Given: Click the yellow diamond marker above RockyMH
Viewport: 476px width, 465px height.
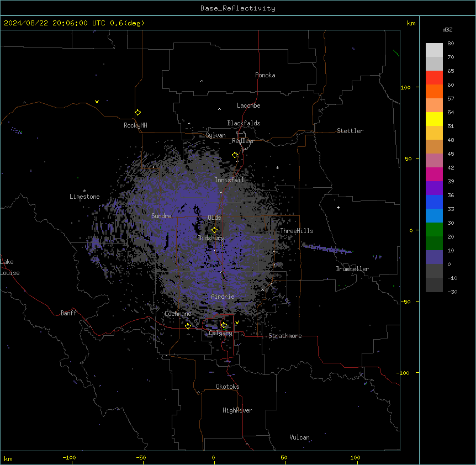Looking at the screenshot, I should click(x=137, y=113).
